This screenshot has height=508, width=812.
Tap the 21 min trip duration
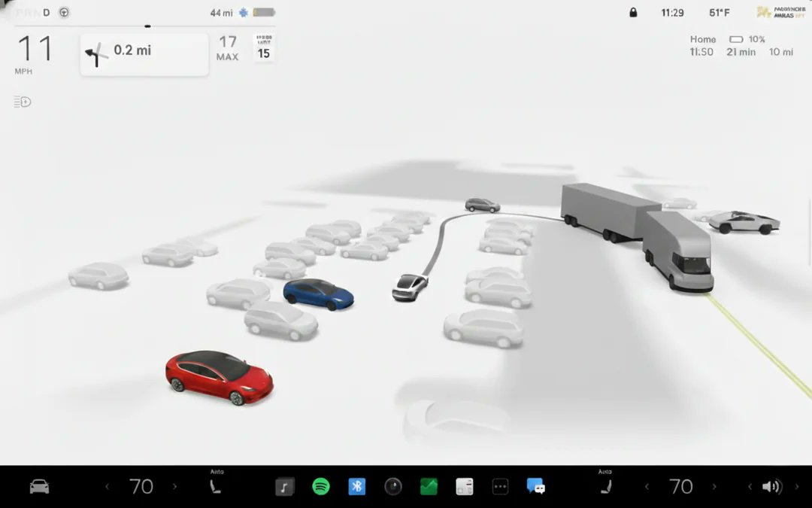tap(741, 52)
